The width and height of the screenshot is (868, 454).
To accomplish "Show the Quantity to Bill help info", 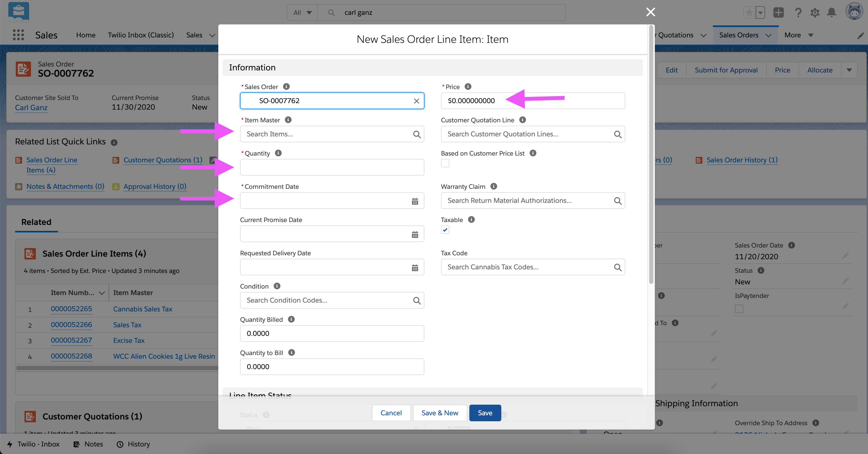I will 292,353.
